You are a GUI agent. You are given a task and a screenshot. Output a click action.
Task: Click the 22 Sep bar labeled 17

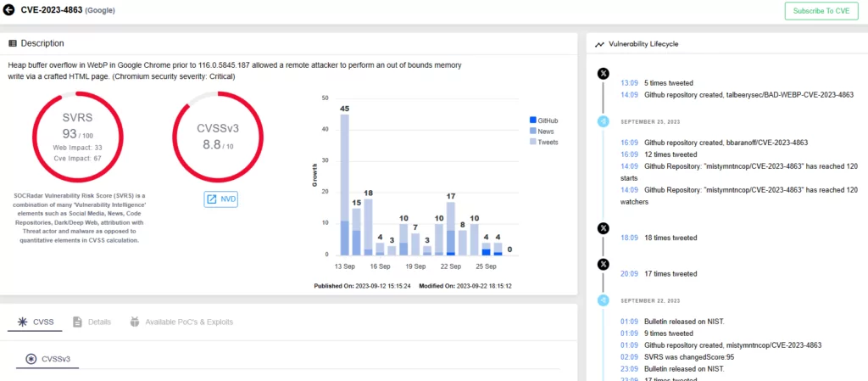(451, 229)
